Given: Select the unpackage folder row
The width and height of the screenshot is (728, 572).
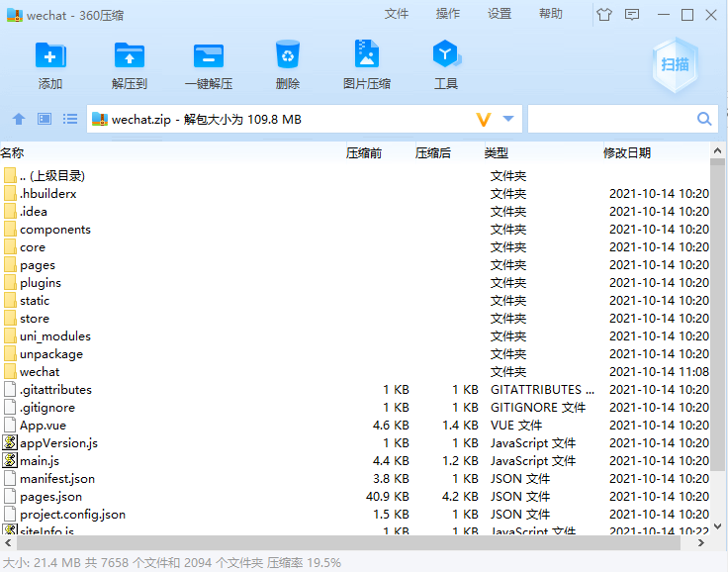Looking at the screenshot, I should [355, 353].
